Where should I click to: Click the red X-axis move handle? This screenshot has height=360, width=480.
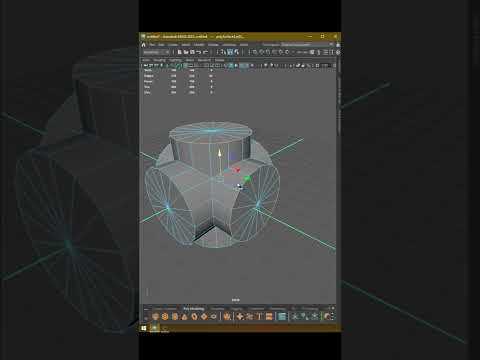[238, 170]
